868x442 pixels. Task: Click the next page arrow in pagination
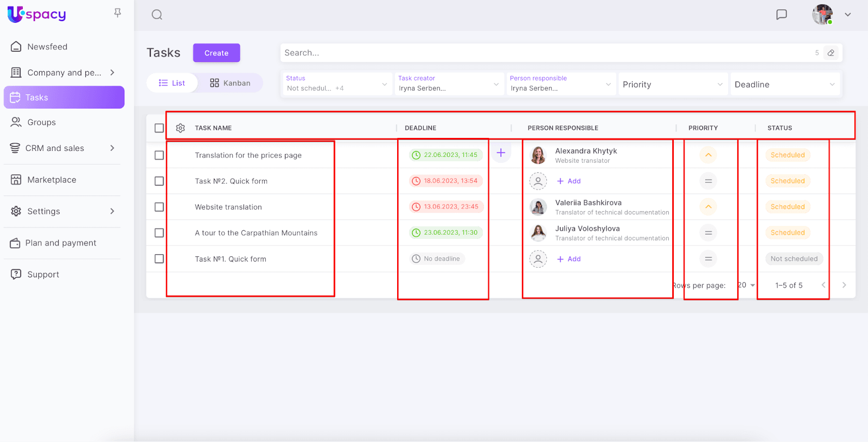point(844,285)
